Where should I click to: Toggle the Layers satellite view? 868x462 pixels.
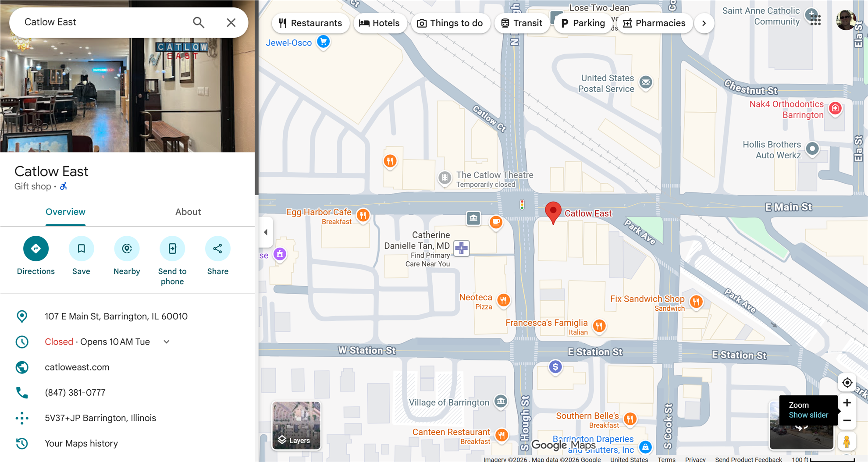(296, 426)
